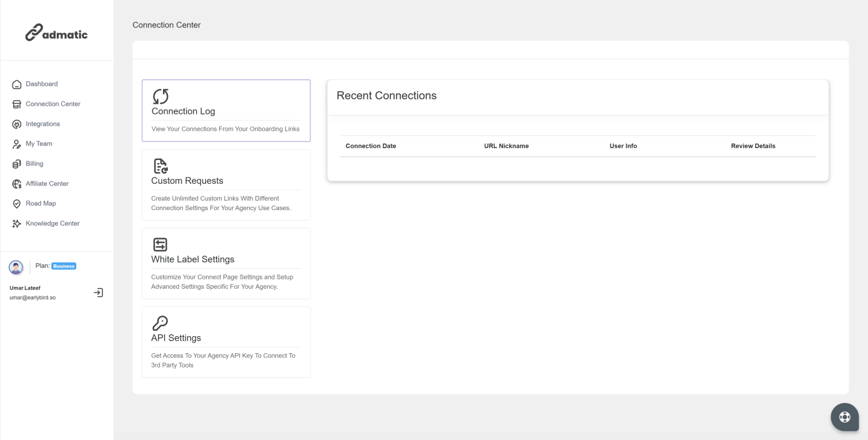Screen dimensions: 868x440
Task: Switch to Custom Requests section
Action: click(226, 184)
